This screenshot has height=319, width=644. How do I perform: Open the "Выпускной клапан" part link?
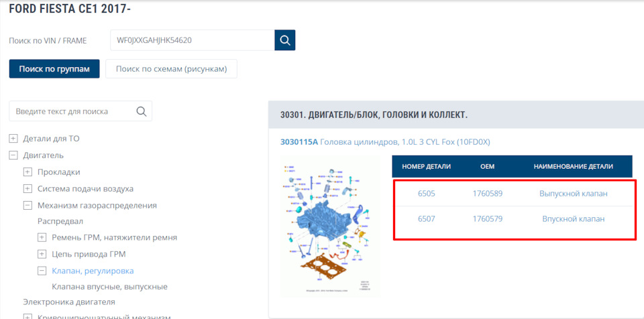tap(574, 194)
